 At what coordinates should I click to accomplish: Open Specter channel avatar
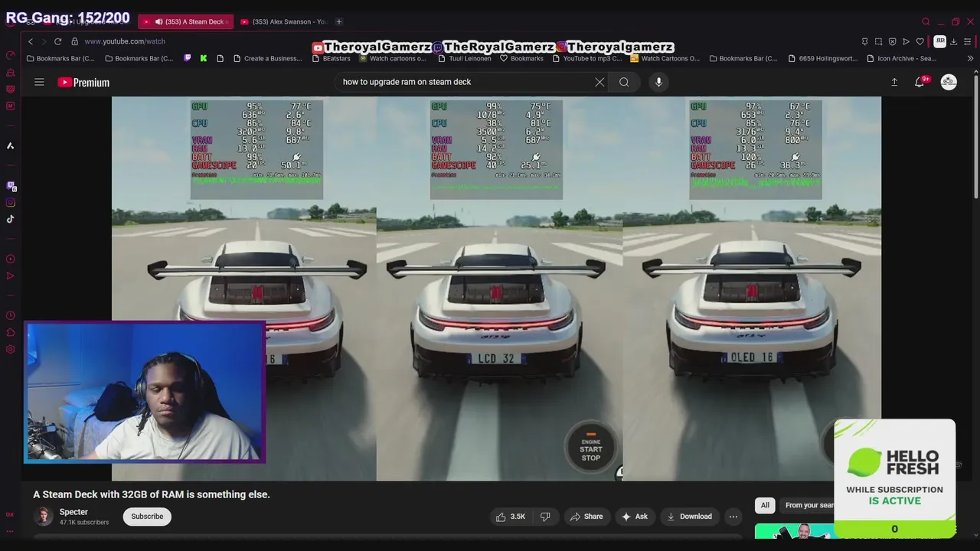(x=44, y=517)
